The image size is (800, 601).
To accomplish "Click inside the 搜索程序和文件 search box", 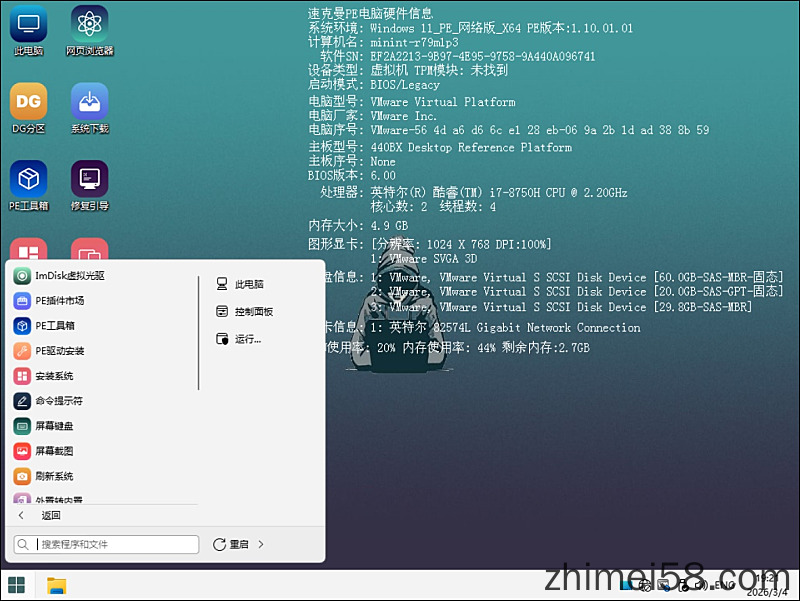I will [110, 544].
